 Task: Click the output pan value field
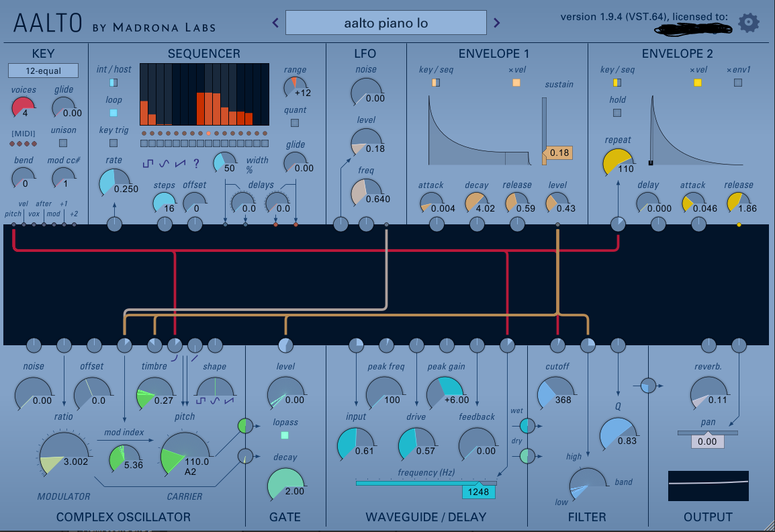point(707,441)
